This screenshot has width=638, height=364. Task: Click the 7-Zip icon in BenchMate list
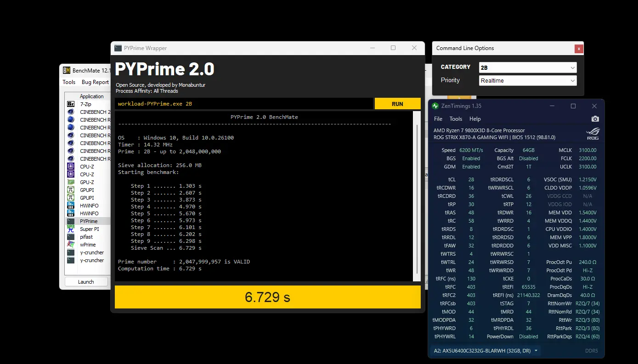(71, 104)
